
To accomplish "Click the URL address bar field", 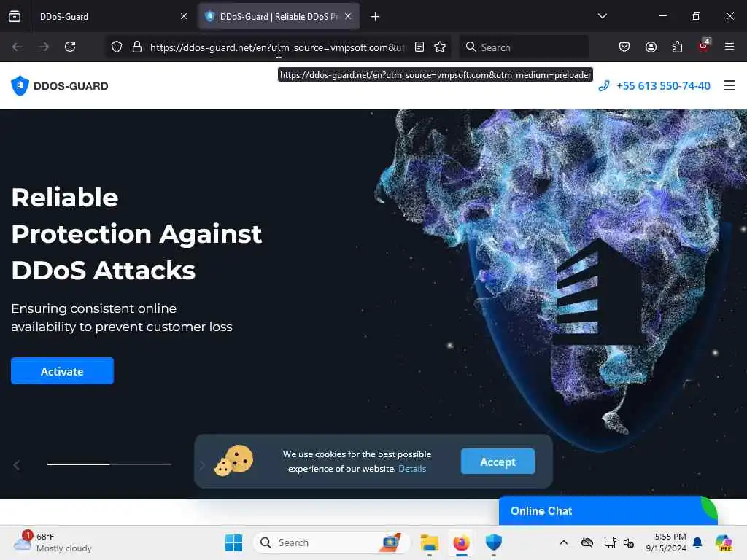I will (x=279, y=47).
